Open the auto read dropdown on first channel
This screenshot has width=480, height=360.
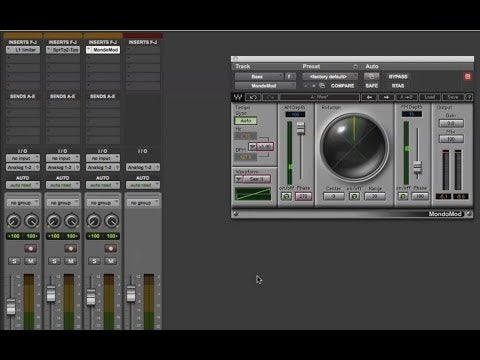pos(23,185)
